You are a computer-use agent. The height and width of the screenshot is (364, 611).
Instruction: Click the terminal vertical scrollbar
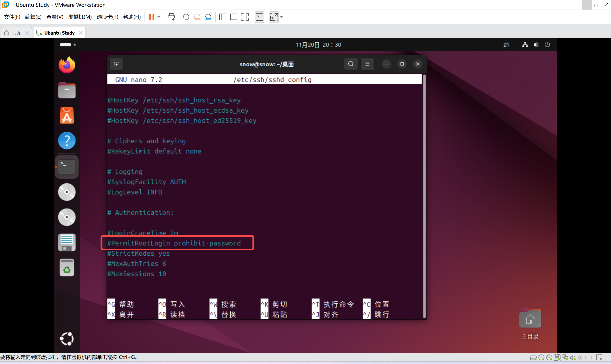point(424,196)
